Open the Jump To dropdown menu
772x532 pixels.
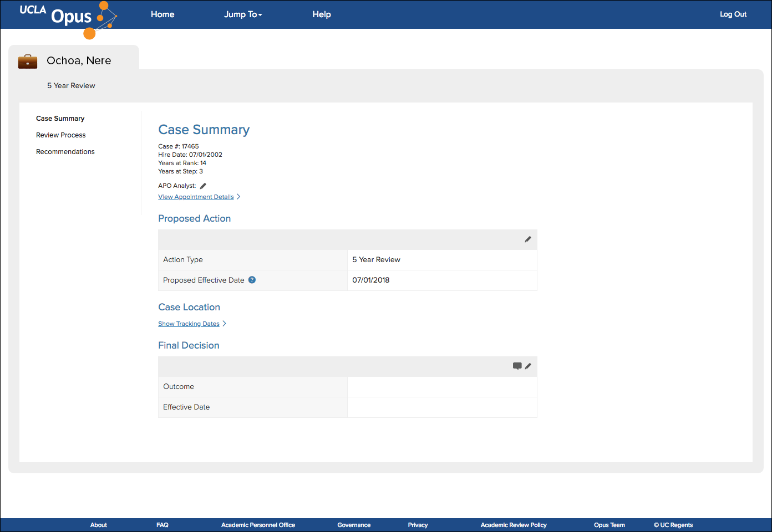pyautogui.click(x=243, y=14)
